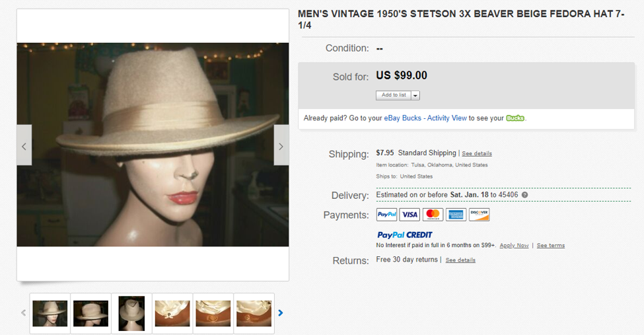The image size is (644, 335).
Task: Click the delivery estimate help question mark
Action: tap(524, 195)
